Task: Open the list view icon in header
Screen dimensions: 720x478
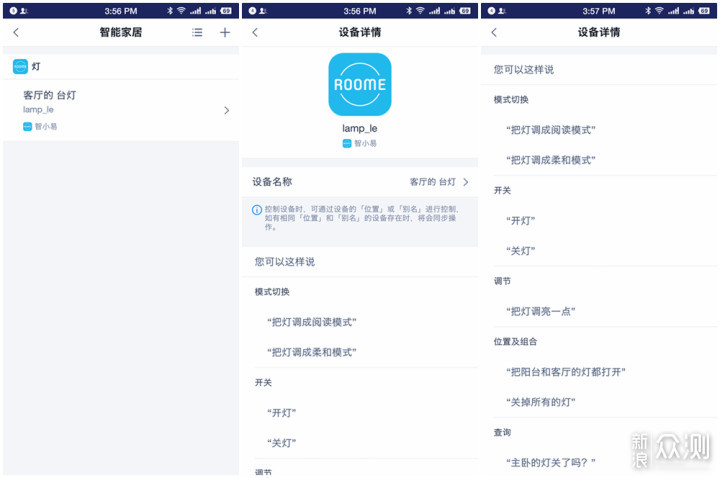Action: pos(198,32)
